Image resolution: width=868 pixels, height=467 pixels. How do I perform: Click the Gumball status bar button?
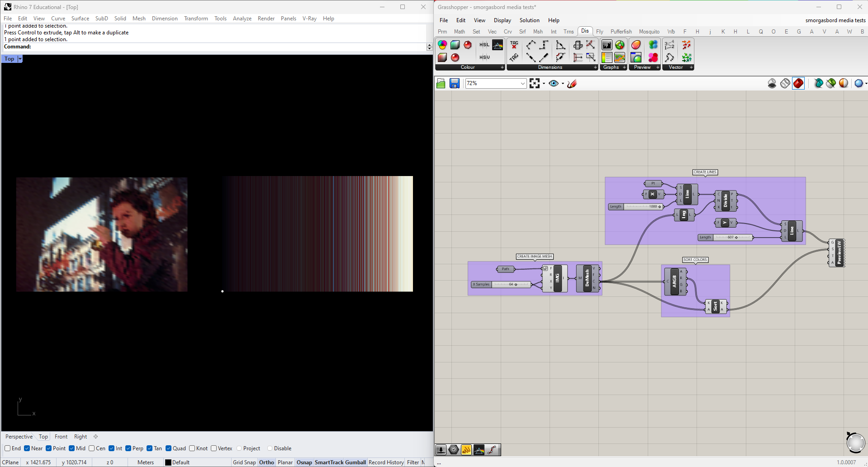coord(356,462)
